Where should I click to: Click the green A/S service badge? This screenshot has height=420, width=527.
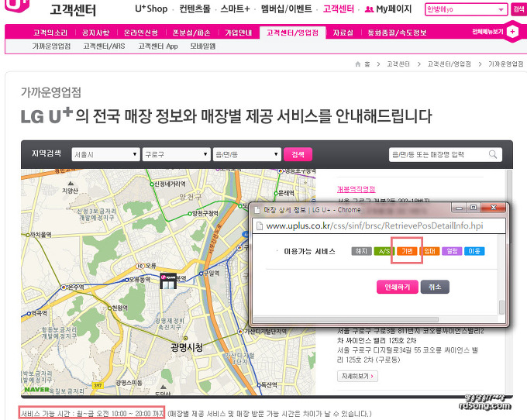coord(384,251)
